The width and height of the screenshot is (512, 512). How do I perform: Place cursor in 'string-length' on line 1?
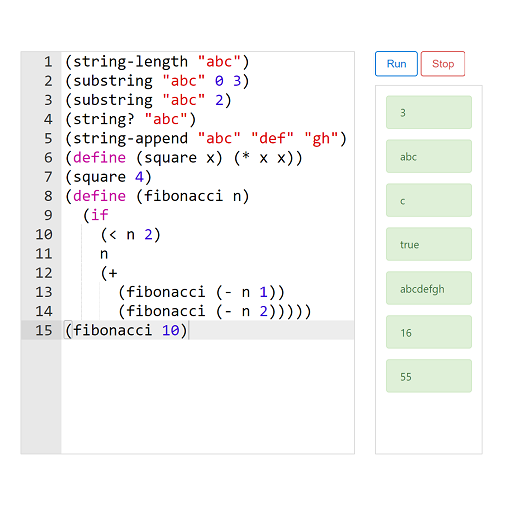point(130,62)
